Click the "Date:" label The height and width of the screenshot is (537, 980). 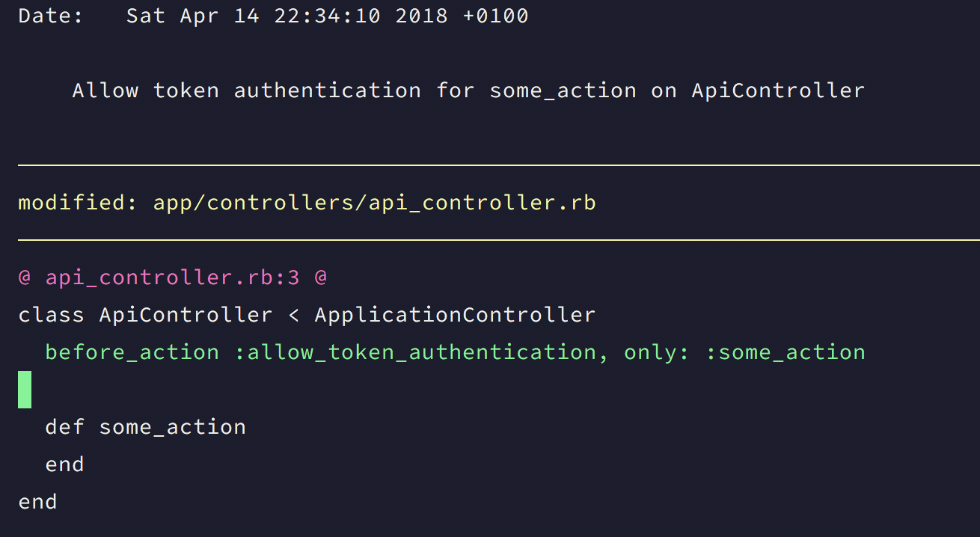[51, 16]
